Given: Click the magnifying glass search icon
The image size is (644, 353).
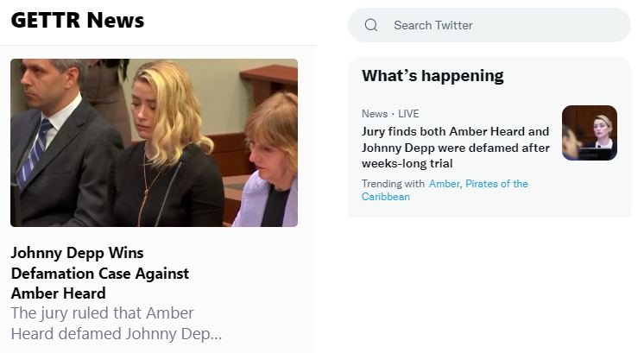Looking at the screenshot, I should coord(371,25).
